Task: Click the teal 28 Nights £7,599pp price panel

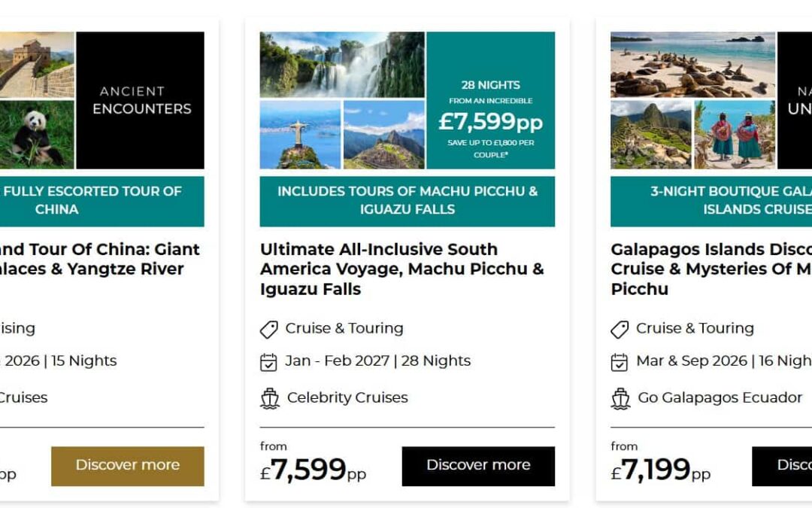Action: coord(490,100)
